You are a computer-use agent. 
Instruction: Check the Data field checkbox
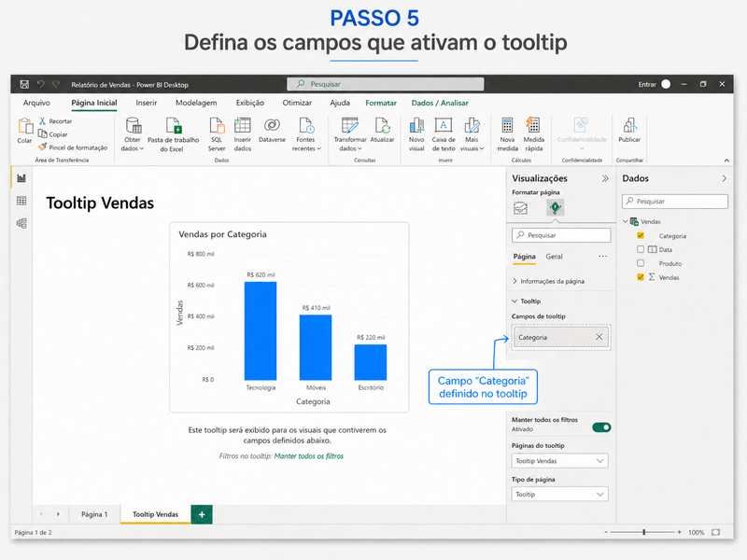tap(641, 248)
